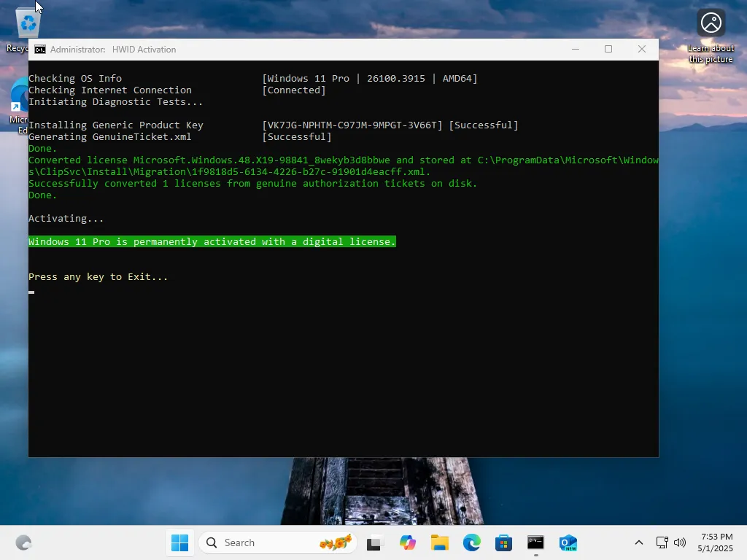Click the taskbar Search box
Screen dimensions: 747x560
coord(278,542)
